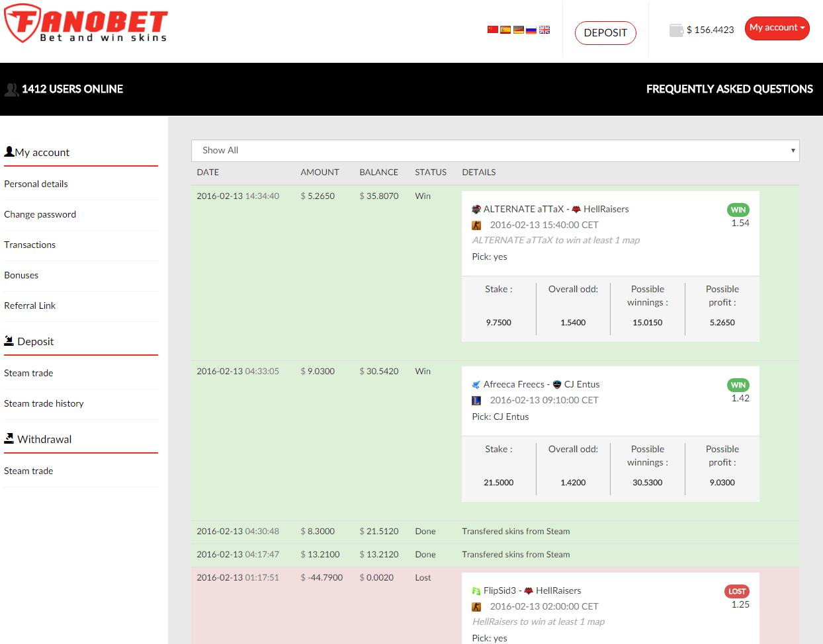
Task: Select date 2016-02-13 04:17:47
Action: click(x=238, y=554)
